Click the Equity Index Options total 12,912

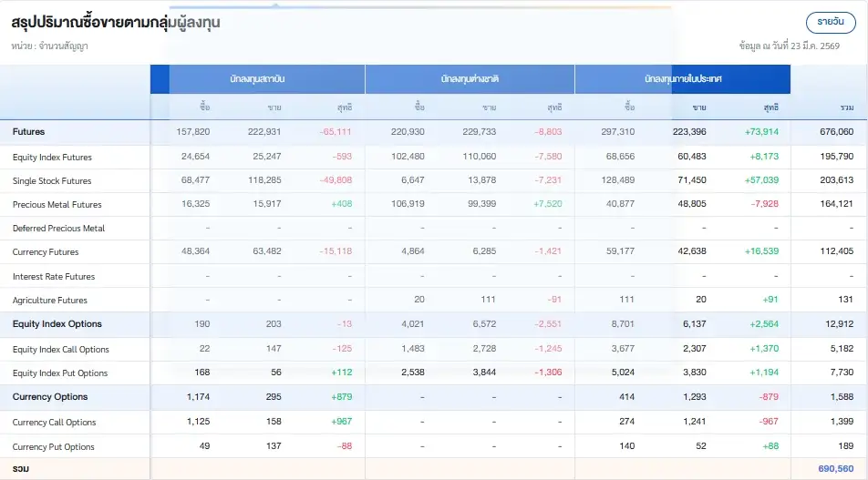(839, 324)
